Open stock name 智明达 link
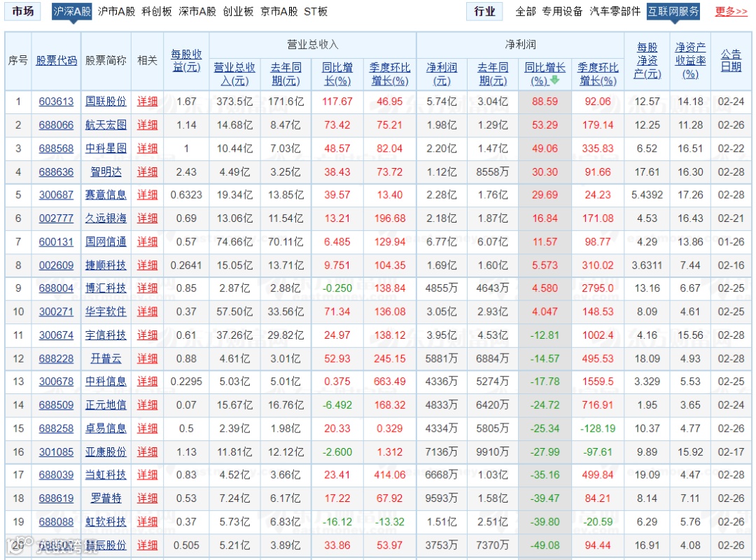The height and width of the screenshot is (560, 756). (x=106, y=171)
